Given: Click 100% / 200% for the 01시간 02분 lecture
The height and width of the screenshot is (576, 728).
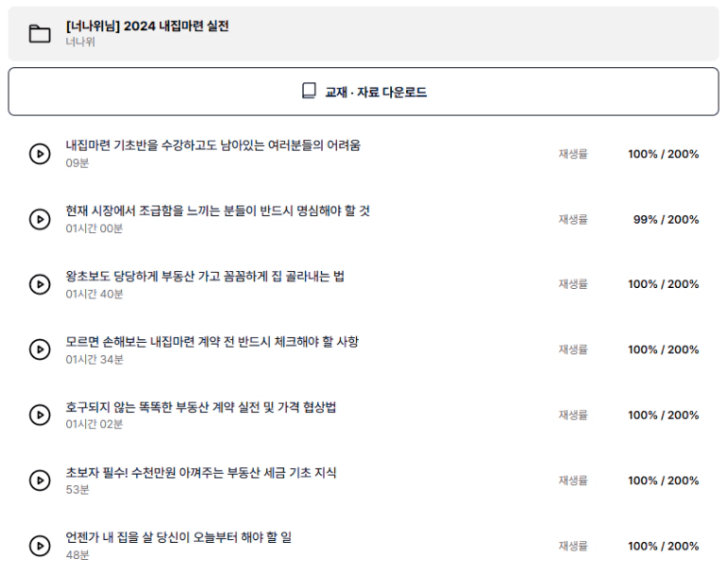Looking at the screenshot, I should (664, 415).
